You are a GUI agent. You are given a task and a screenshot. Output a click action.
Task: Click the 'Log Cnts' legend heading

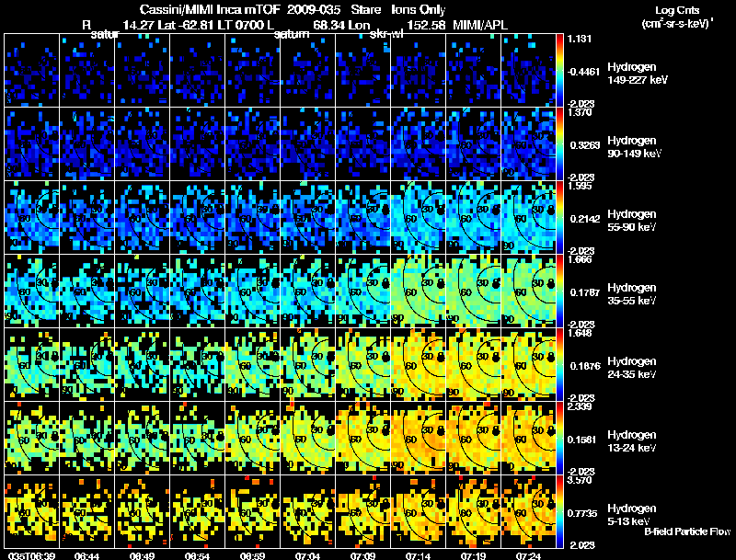point(677,11)
